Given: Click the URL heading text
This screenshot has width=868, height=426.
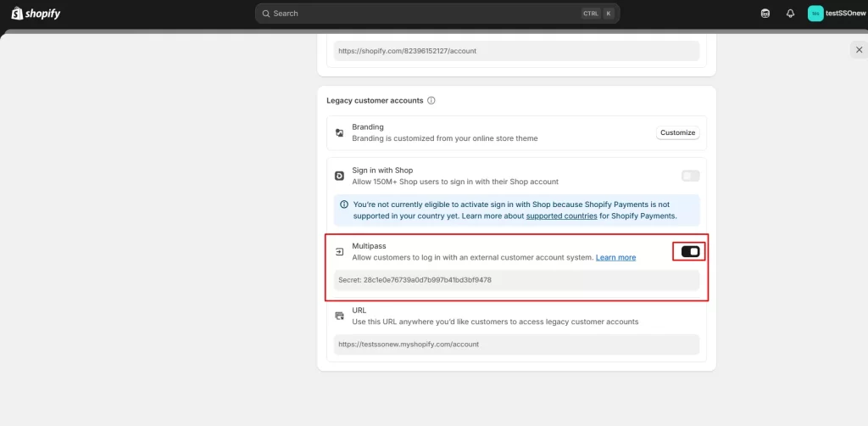Looking at the screenshot, I should coord(359,311).
